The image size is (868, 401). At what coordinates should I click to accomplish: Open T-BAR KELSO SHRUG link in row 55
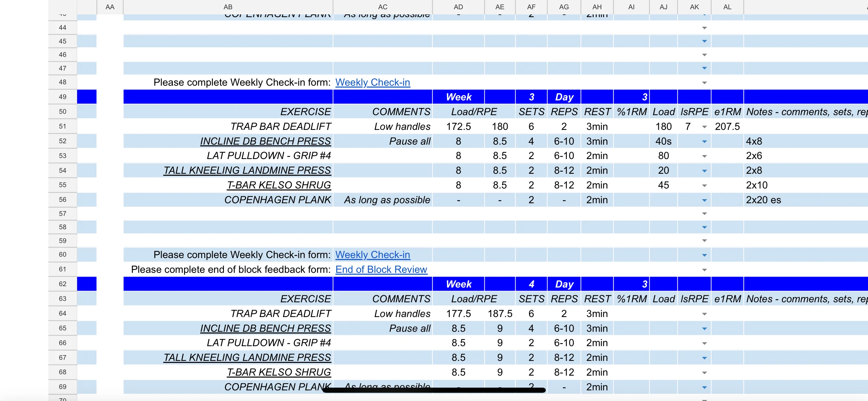pos(279,185)
